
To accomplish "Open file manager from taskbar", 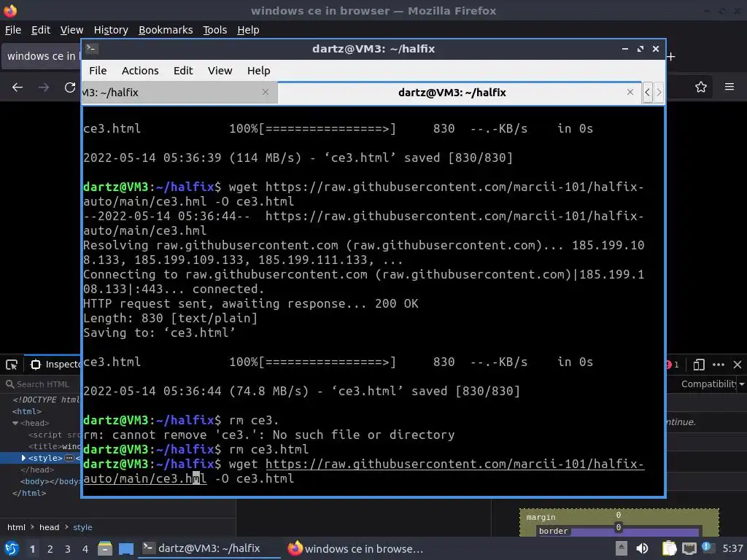I will coord(105,548).
